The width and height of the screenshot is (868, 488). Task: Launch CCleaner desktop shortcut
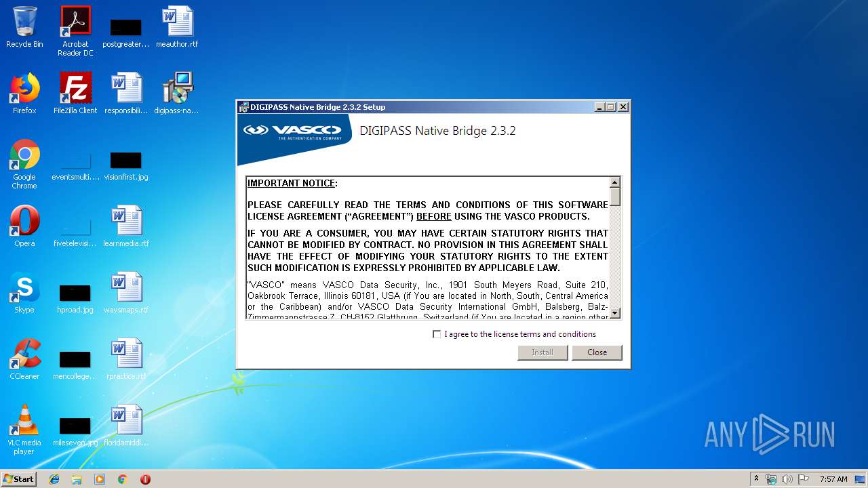click(24, 359)
